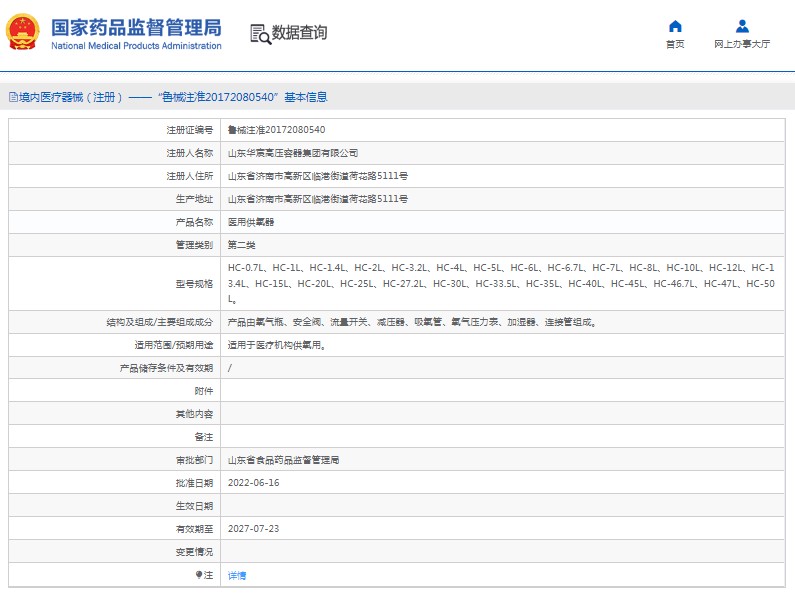Select 山东华宸高压容器集团有限公司 cell
Image resolution: width=795 pixels, height=593 pixels.
click(x=293, y=153)
